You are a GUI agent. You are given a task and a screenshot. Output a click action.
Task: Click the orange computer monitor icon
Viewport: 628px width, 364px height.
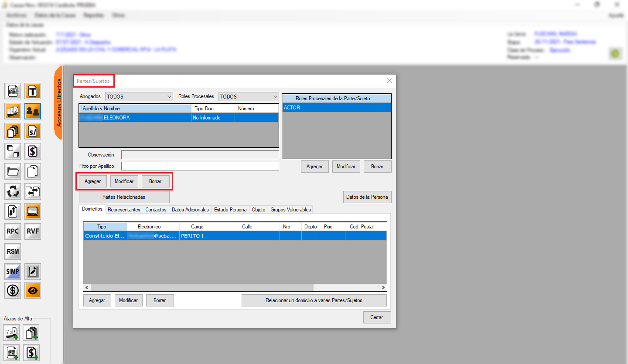coord(33,211)
